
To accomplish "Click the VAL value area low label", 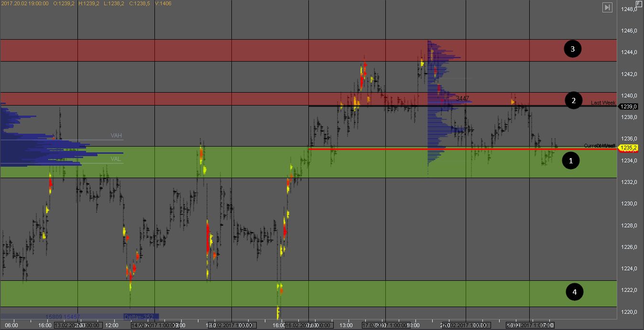I will [116, 159].
